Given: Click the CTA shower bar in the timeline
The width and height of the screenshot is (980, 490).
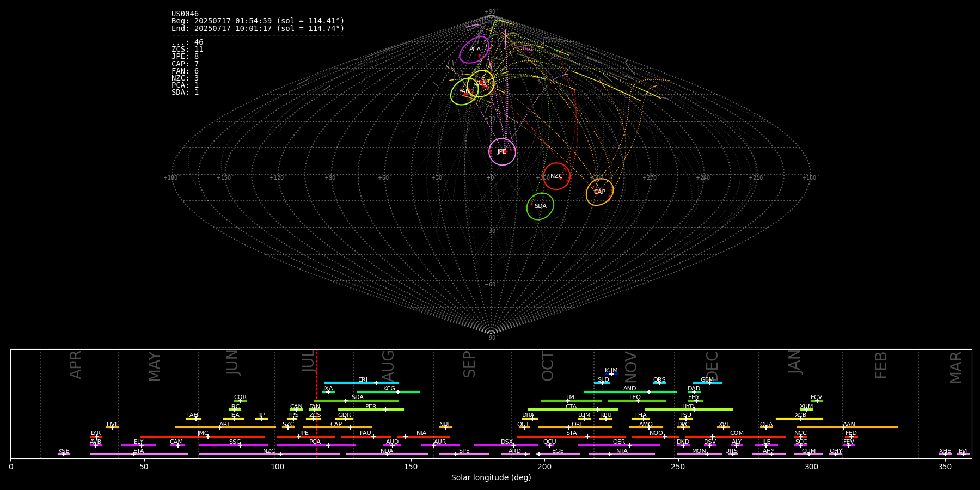Looking at the screenshot, I should (573, 409).
